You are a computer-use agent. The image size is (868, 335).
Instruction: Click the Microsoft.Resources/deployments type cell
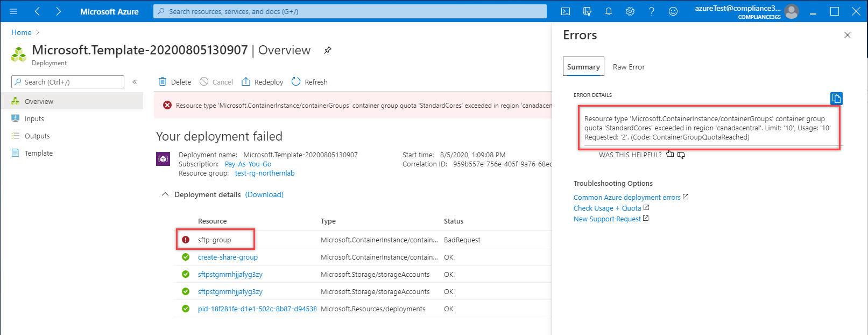coord(373,309)
